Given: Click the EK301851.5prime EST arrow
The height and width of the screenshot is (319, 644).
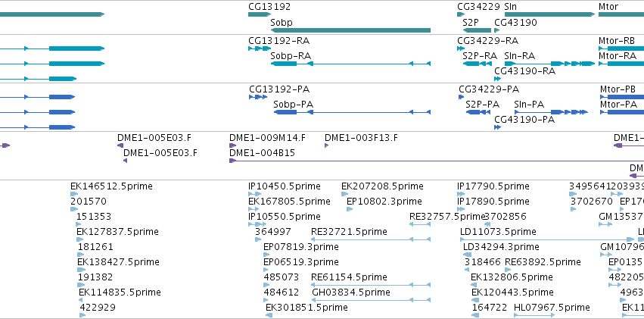Looking at the screenshot, I should (x=269, y=315).
